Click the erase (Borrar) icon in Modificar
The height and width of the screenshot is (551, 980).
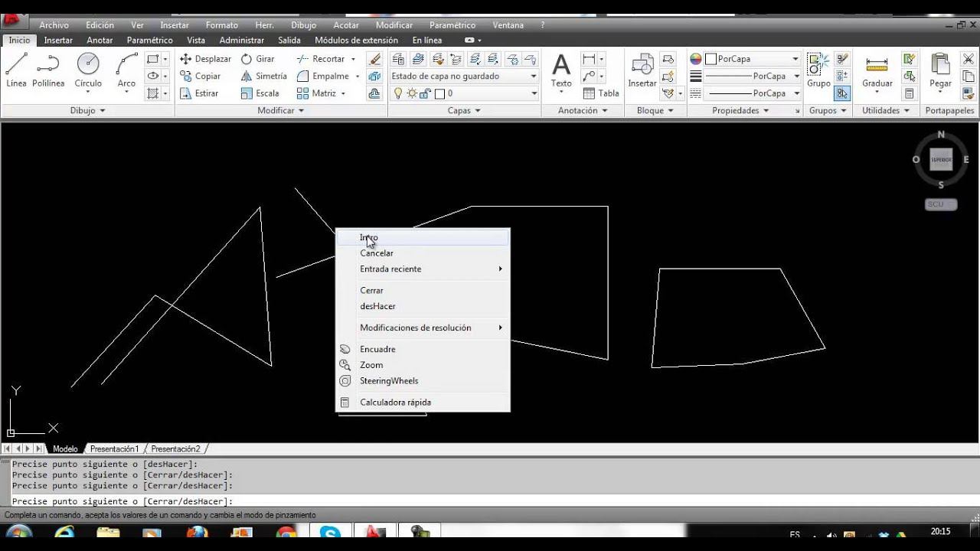coord(374,59)
